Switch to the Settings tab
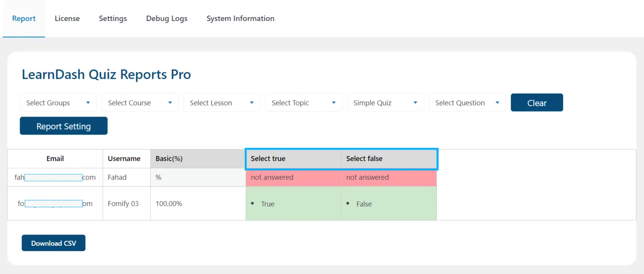Image resolution: width=644 pixels, height=274 pixels. coord(113,18)
